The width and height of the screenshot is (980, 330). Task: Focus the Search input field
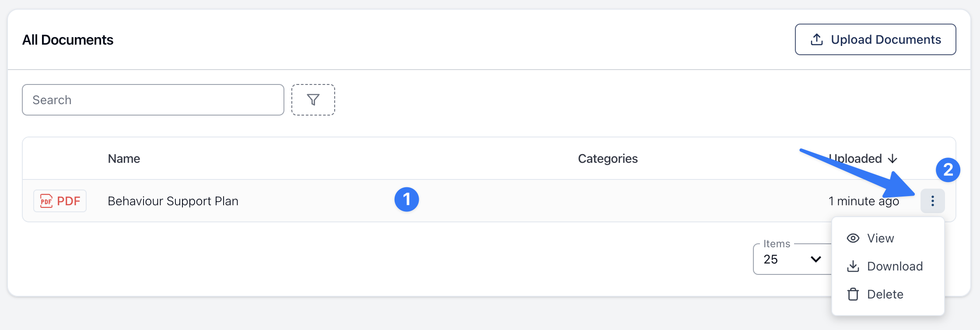click(x=153, y=100)
